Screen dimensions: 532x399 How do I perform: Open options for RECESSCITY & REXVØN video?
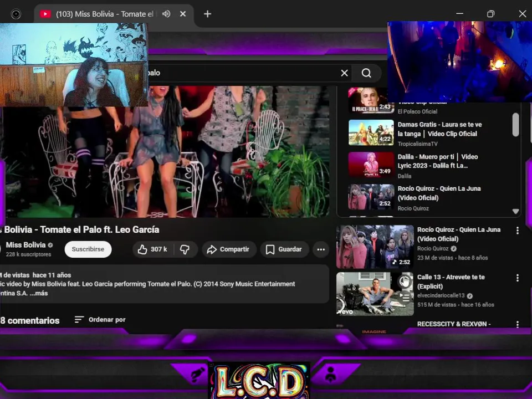pyautogui.click(x=518, y=324)
